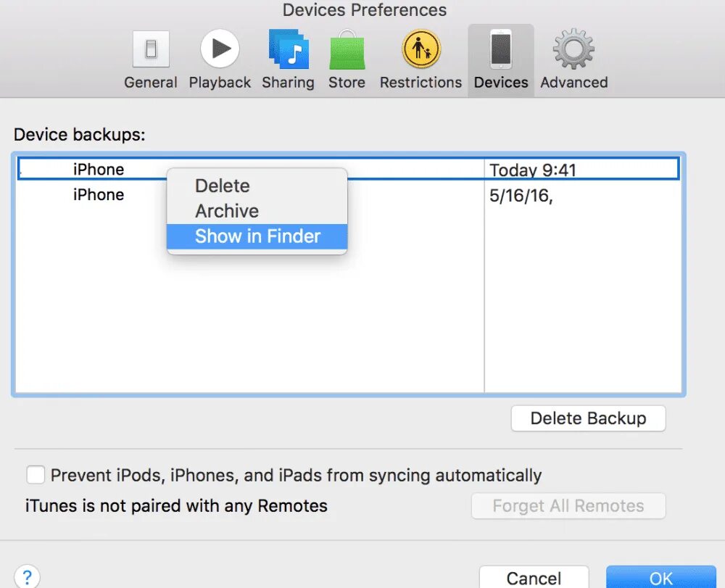Click the 5/16/16 date cell
Image resolution: width=725 pixels, height=588 pixels.
[x=521, y=196]
